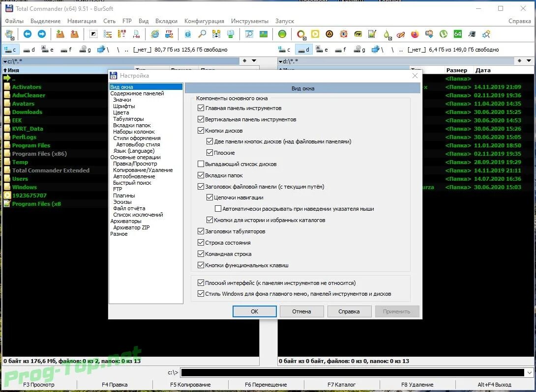Toggle Вертикальная панель инструментов checkbox

[201, 119]
